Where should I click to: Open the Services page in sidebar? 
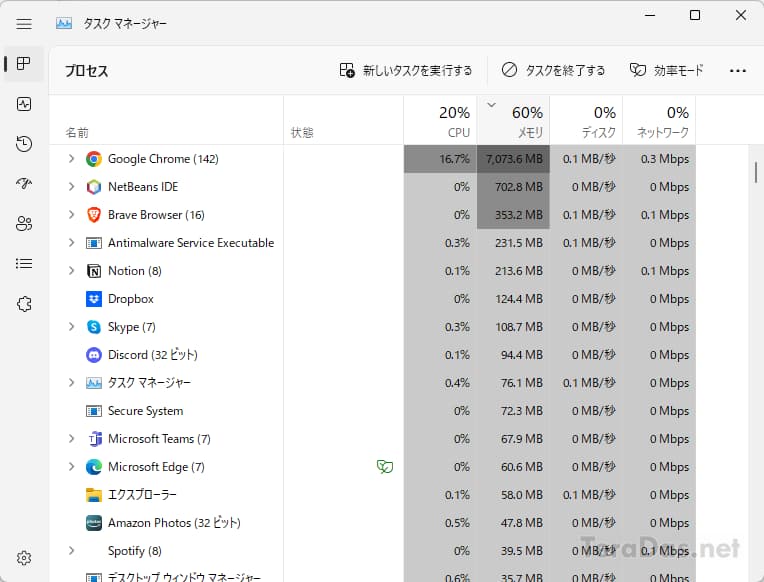point(23,304)
